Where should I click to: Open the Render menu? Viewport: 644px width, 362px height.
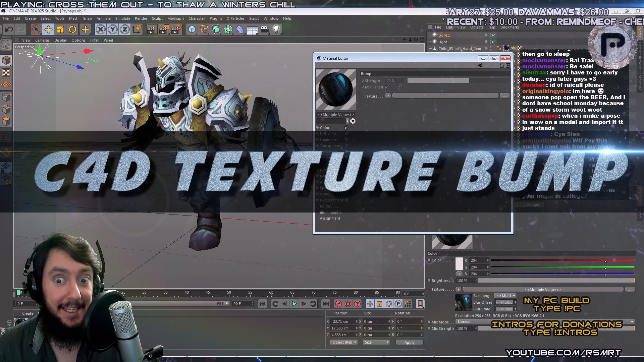pos(141,18)
